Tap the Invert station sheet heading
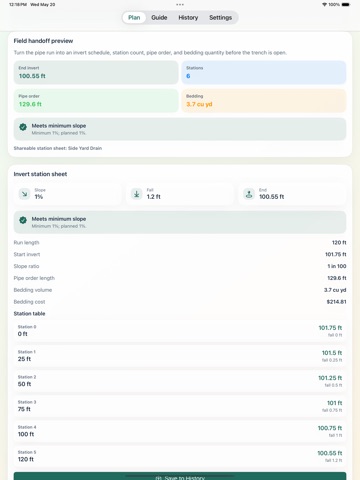Viewport: 360px width, 480px height. [x=40, y=174]
